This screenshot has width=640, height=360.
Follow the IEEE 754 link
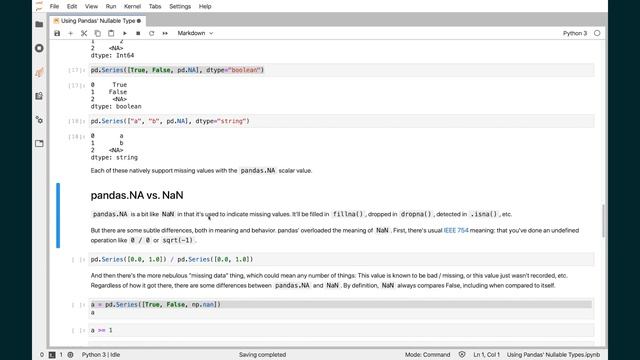[456, 230]
